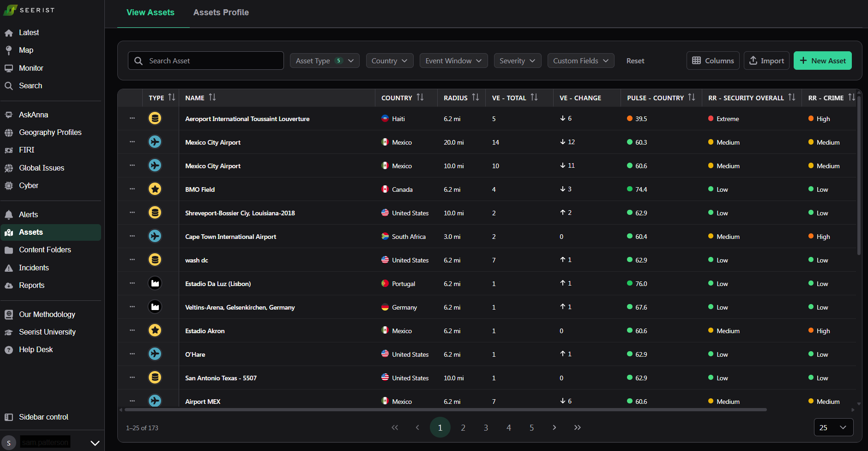Expand the Custom Fields filter dropdown
Image resolution: width=868 pixels, height=451 pixels.
[581, 61]
